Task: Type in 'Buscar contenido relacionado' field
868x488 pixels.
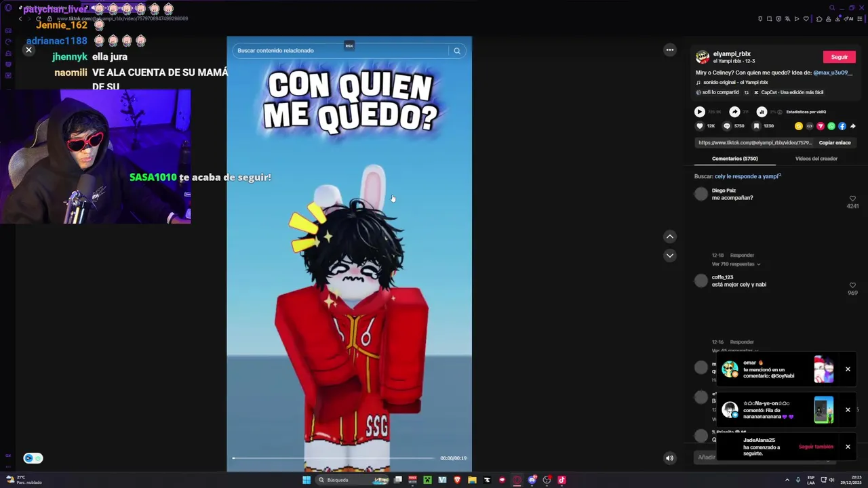Action: click(341, 51)
